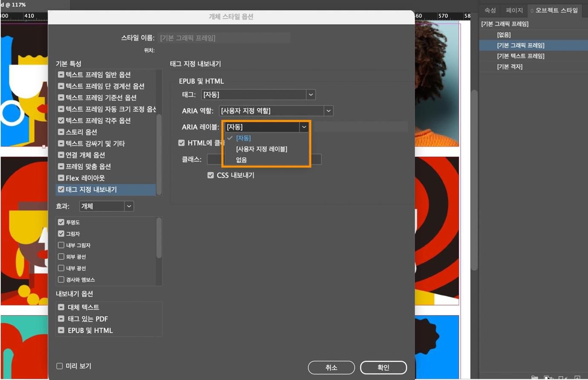Toggle 프레임 맞춤 옵션 checkbox
The width and height of the screenshot is (588, 380).
(61, 166)
